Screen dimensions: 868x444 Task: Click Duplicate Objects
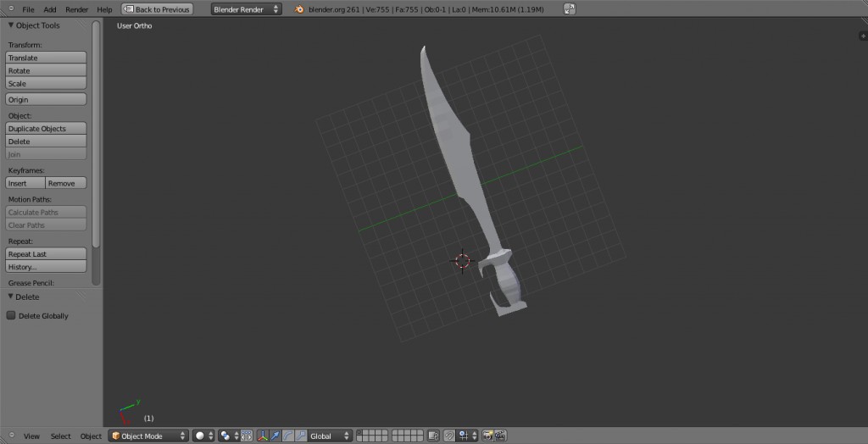pos(46,129)
